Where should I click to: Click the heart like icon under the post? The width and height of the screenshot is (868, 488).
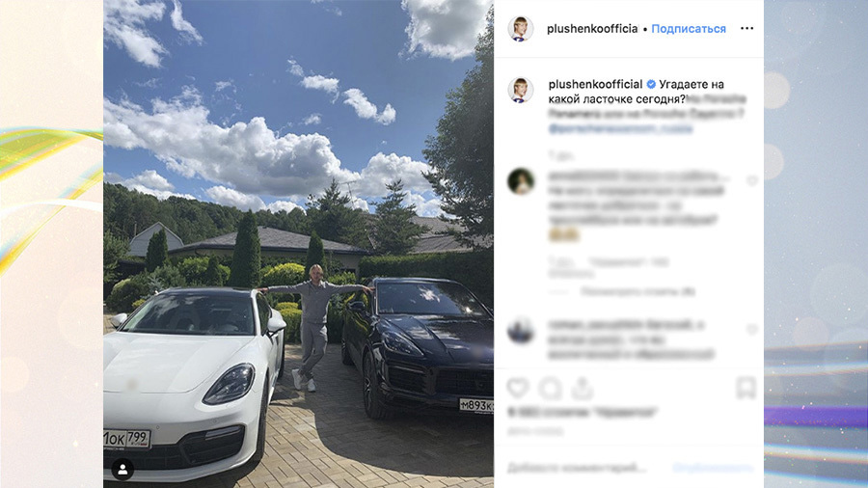tap(518, 388)
